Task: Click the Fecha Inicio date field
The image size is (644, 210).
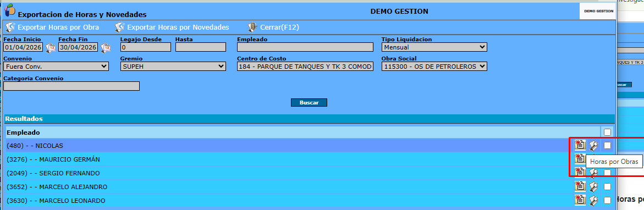Action: point(23,47)
